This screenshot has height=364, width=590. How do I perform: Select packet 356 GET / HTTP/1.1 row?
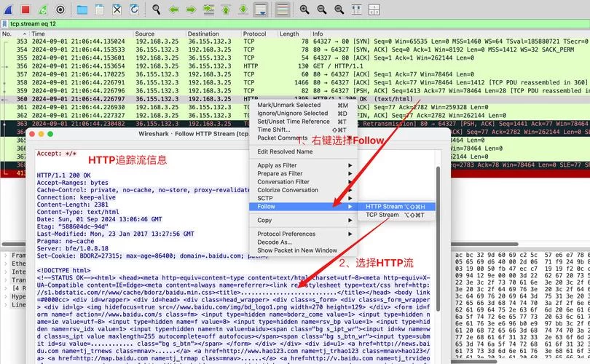coord(295,66)
